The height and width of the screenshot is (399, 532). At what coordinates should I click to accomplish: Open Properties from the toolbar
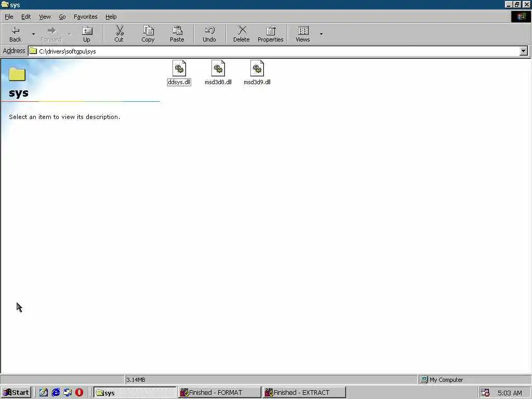point(270,34)
